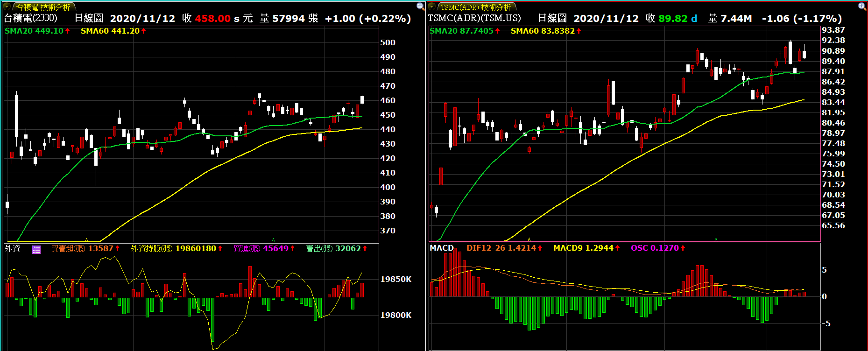The height and width of the screenshot is (351, 868).
Task: Click the SMA20 449.10 indicator label
Action: coord(34,31)
